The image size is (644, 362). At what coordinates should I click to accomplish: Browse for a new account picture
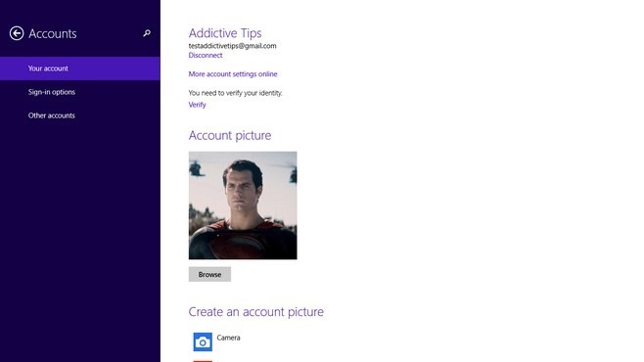[x=209, y=274]
